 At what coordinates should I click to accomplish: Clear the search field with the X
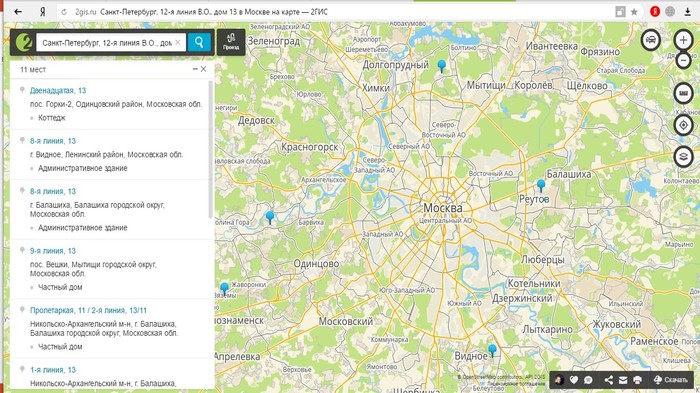[178, 42]
